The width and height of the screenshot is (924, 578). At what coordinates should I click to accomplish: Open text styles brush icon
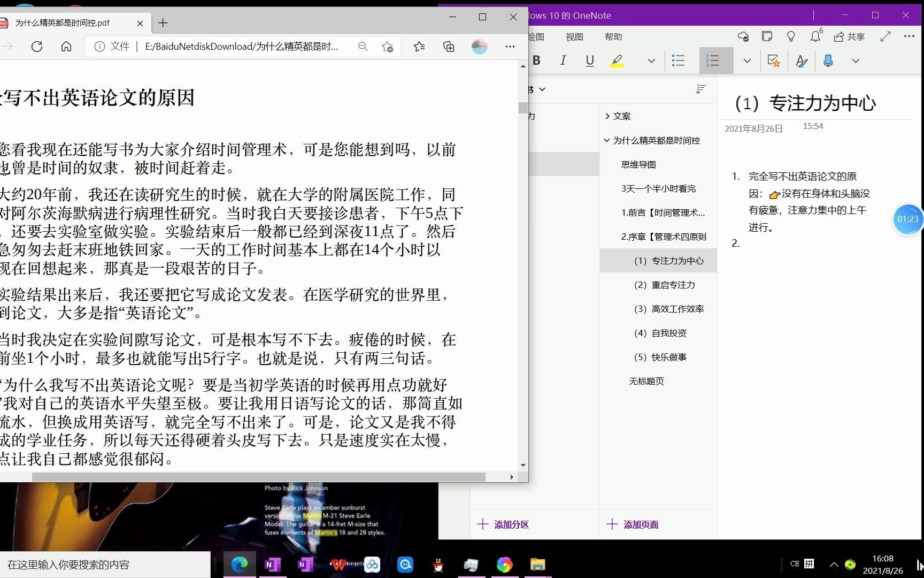801,60
